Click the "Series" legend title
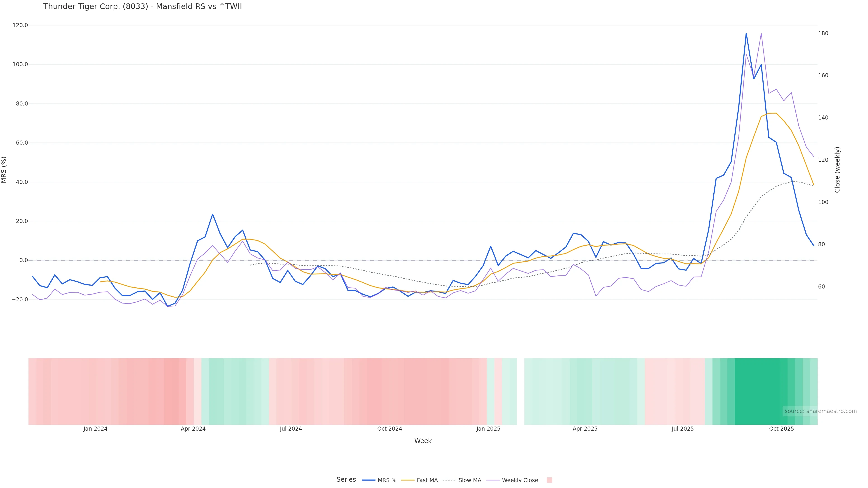The height and width of the screenshot is (488, 868). [346, 480]
